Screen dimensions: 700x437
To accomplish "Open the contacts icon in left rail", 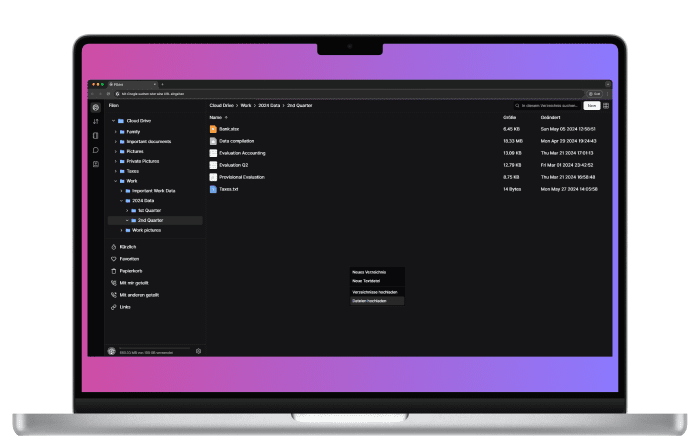I will (x=95, y=163).
